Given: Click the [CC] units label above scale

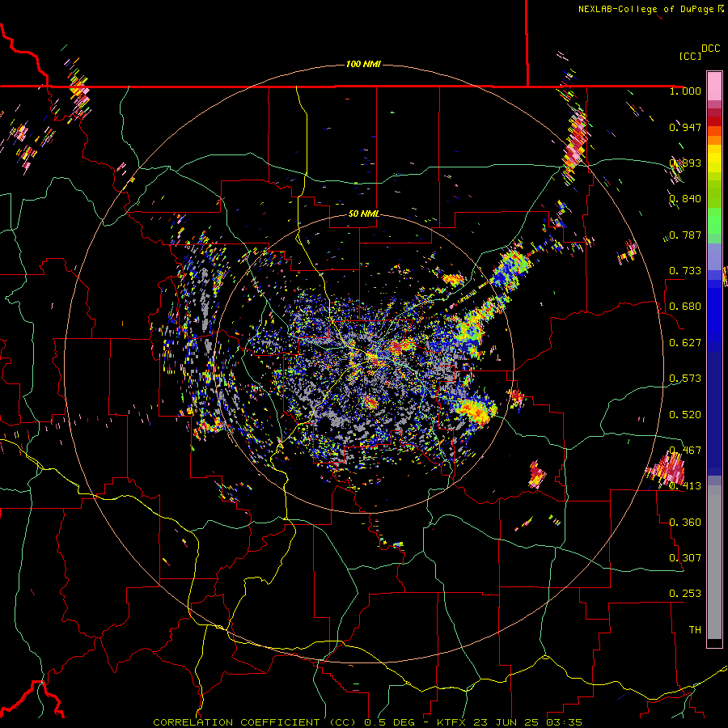Looking at the screenshot, I should (x=690, y=56).
